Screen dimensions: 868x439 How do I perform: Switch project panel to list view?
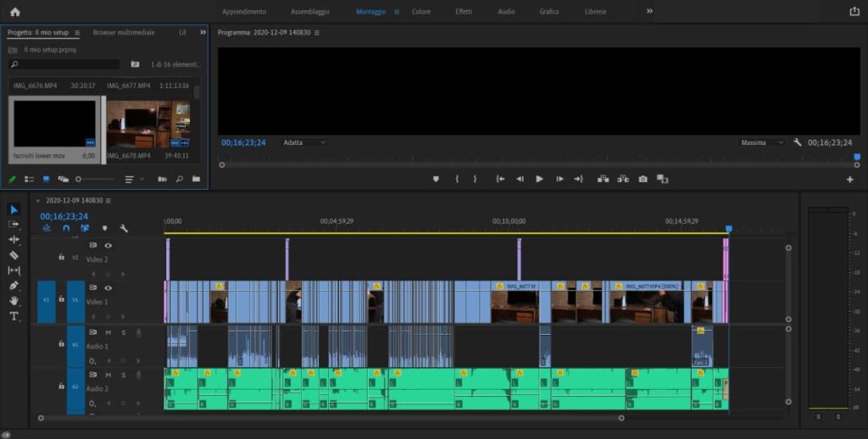tap(30, 179)
